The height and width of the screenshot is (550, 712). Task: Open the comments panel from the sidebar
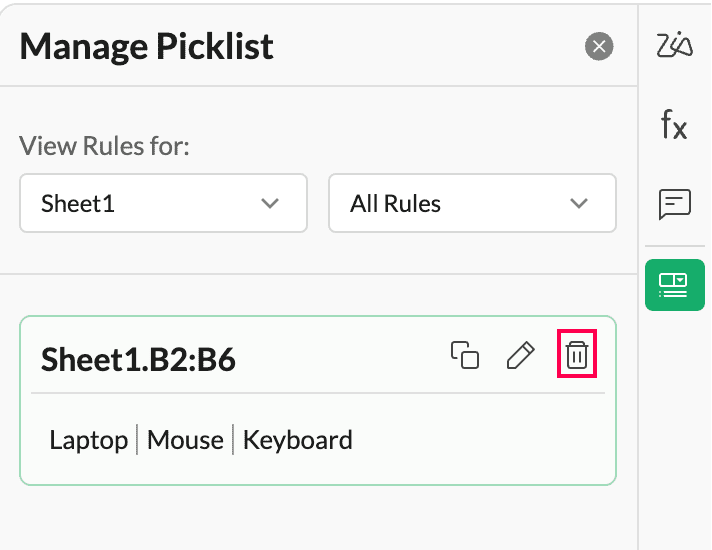(x=675, y=204)
